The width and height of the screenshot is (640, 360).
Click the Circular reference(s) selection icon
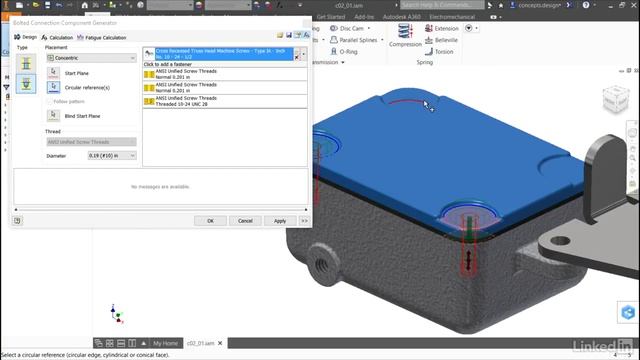click(x=53, y=87)
